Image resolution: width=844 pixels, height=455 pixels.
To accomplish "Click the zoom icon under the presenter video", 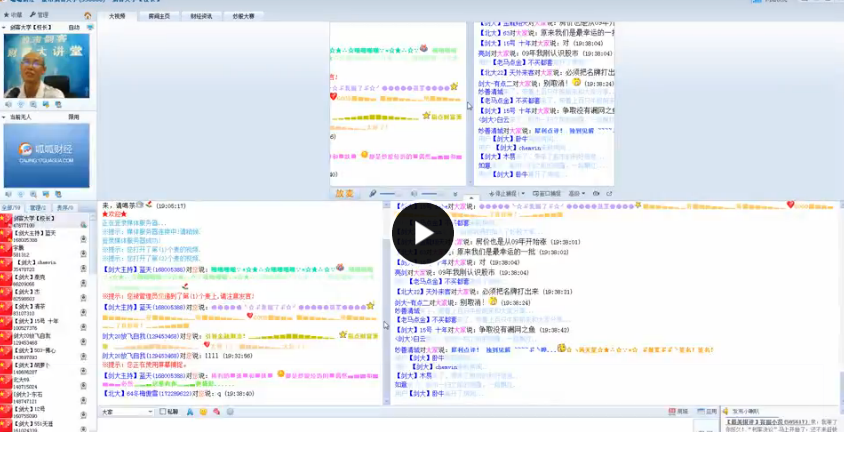I will coord(33,104).
